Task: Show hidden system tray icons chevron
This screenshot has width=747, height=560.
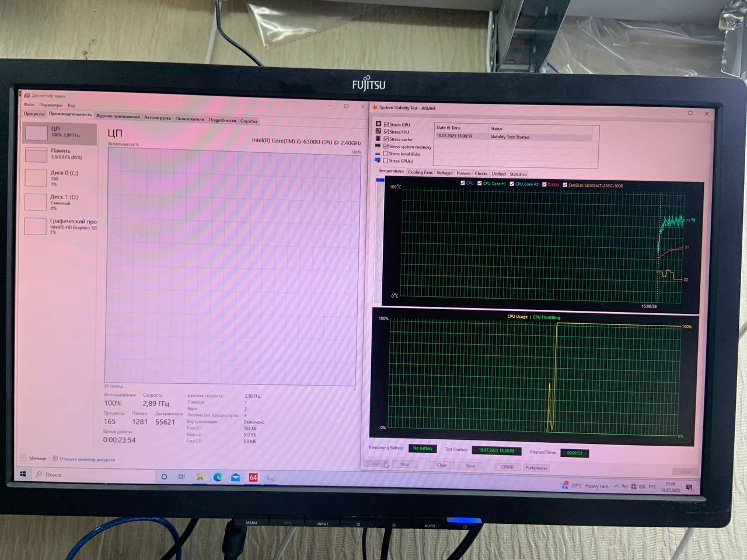Action: tap(616, 487)
